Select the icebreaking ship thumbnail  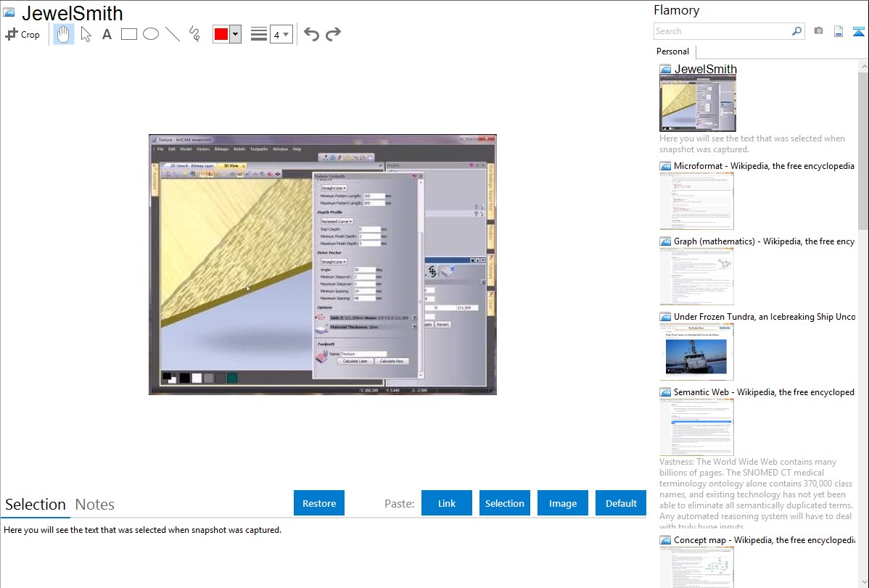(696, 352)
